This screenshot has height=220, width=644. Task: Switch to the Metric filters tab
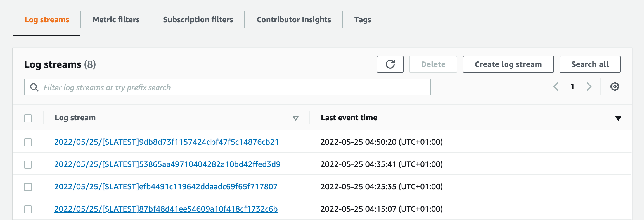(116, 20)
